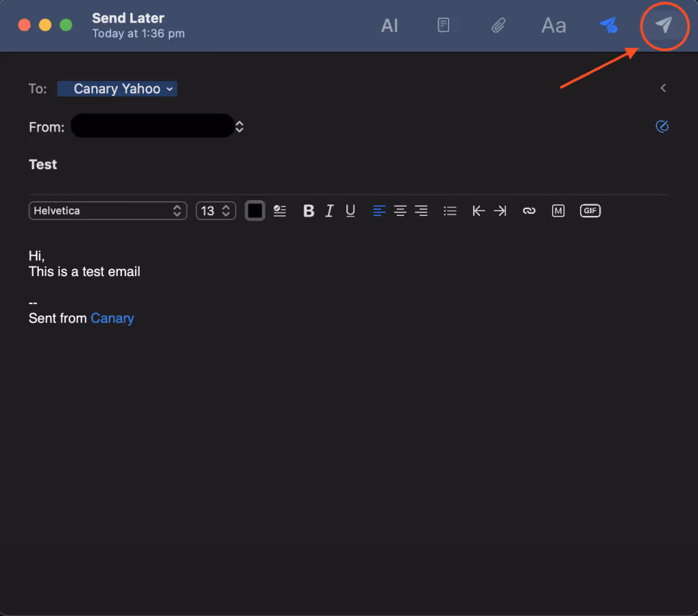This screenshot has width=698, height=616.
Task: Click the Canary link in signature
Action: [112, 318]
